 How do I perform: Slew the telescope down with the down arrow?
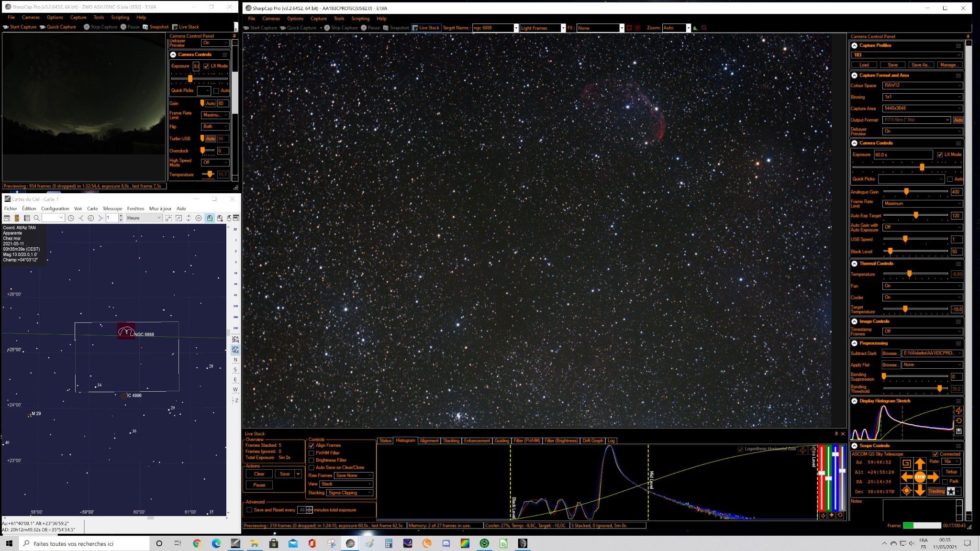(x=920, y=490)
